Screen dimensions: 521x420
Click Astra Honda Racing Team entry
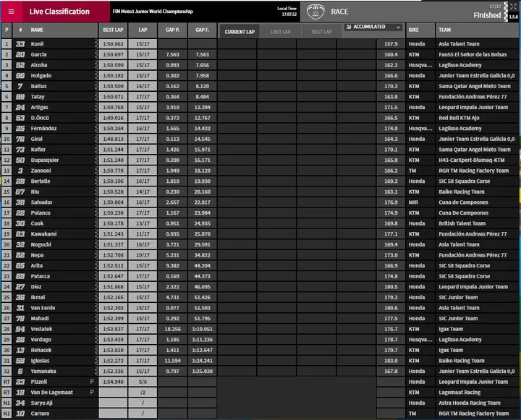tap(469, 403)
